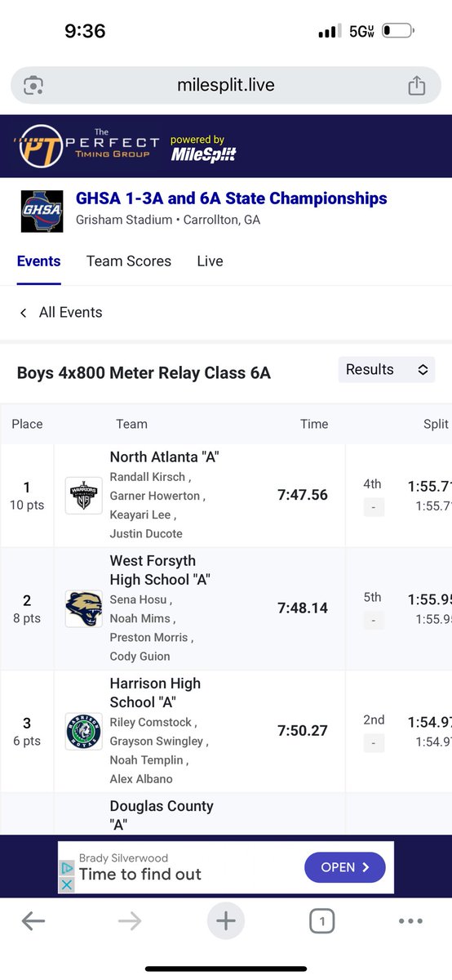This screenshot has width=452, height=980.
Task: Go back with the browser back arrow
Action: click(x=33, y=922)
